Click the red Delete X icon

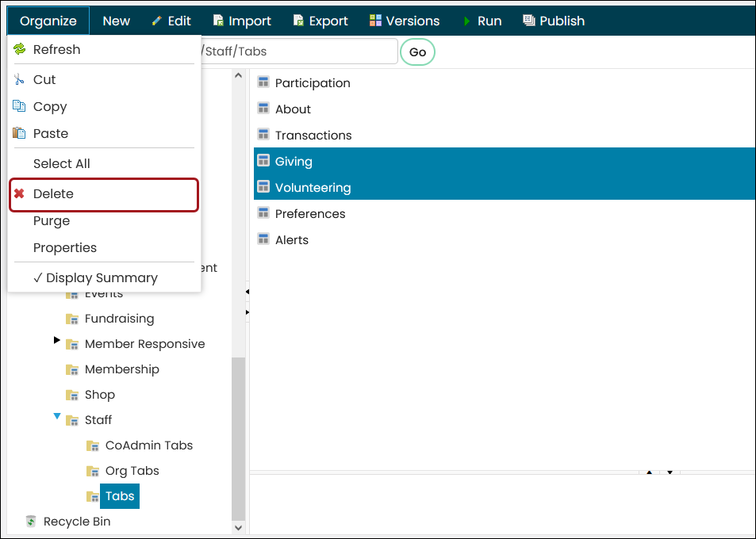click(19, 193)
